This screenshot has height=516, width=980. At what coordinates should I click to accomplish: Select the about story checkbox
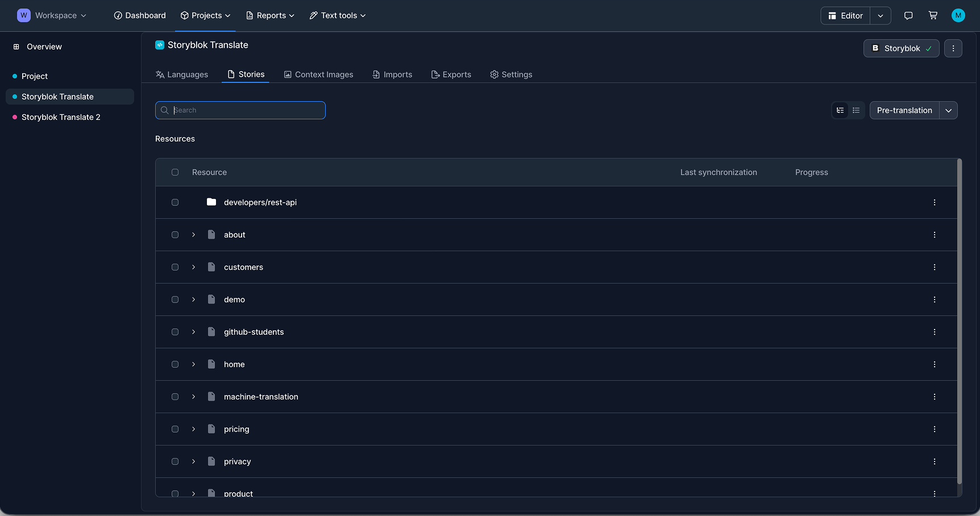pyautogui.click(x=175, y=235)
